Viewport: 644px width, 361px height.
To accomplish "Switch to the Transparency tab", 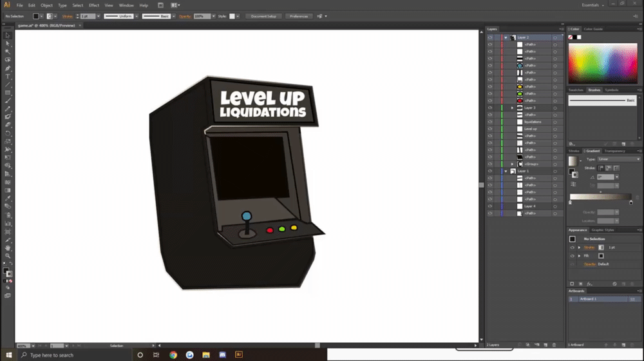I will pos(614,151).
